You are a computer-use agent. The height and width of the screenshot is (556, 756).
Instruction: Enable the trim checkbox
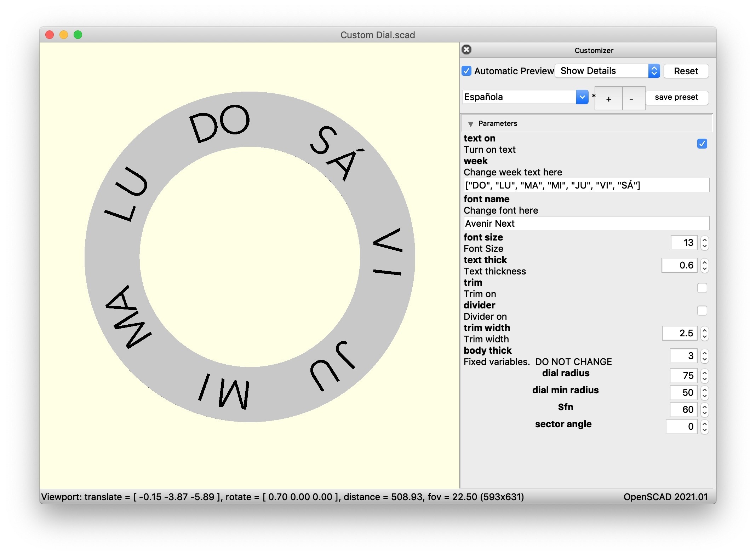click(701, 288)
